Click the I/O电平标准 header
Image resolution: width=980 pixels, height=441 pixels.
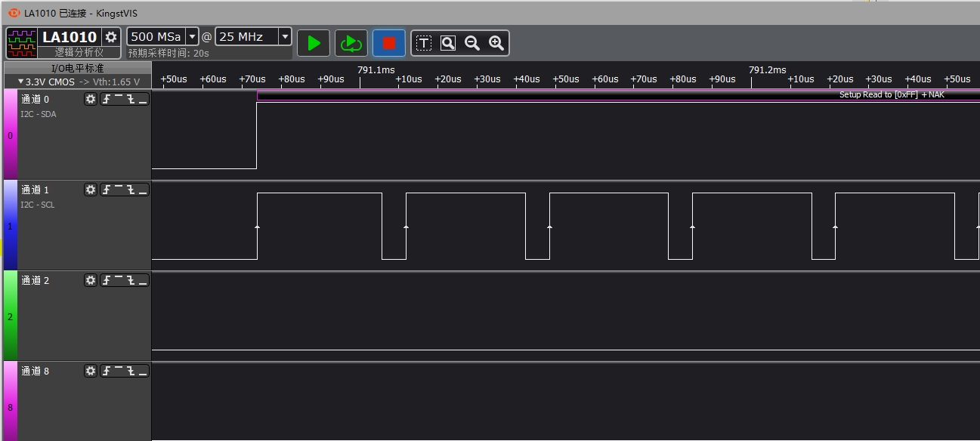click(78, 69)
